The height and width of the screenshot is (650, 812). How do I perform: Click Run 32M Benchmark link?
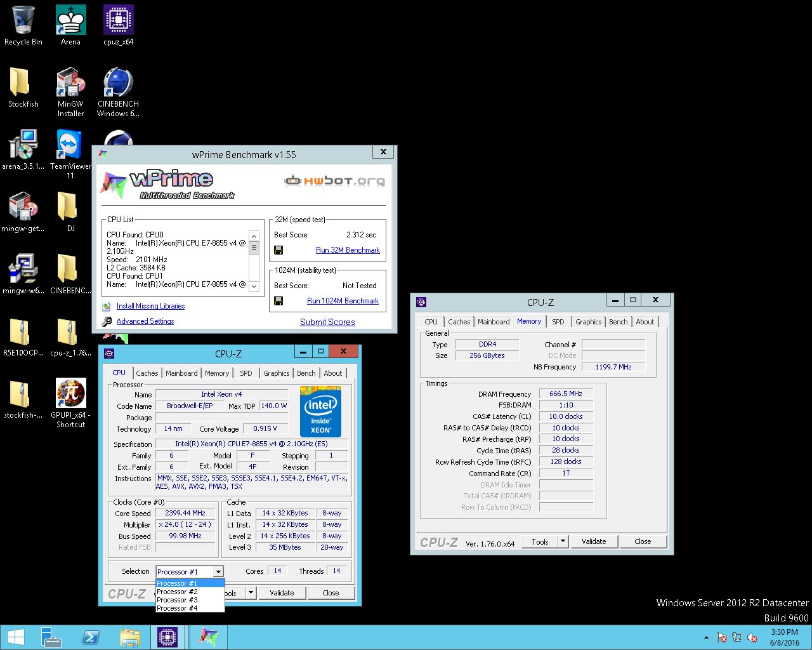[x=348, y=250]
